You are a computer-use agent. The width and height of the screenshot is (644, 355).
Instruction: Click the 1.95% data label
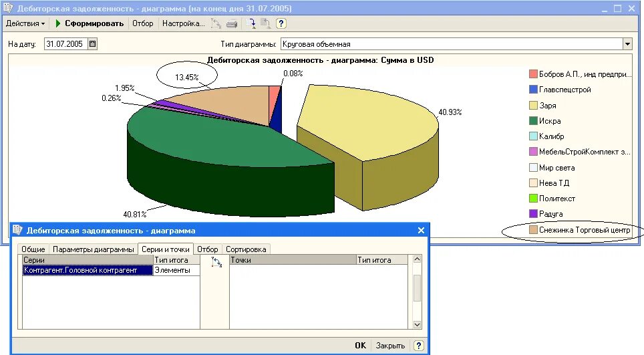coord(124,88)
